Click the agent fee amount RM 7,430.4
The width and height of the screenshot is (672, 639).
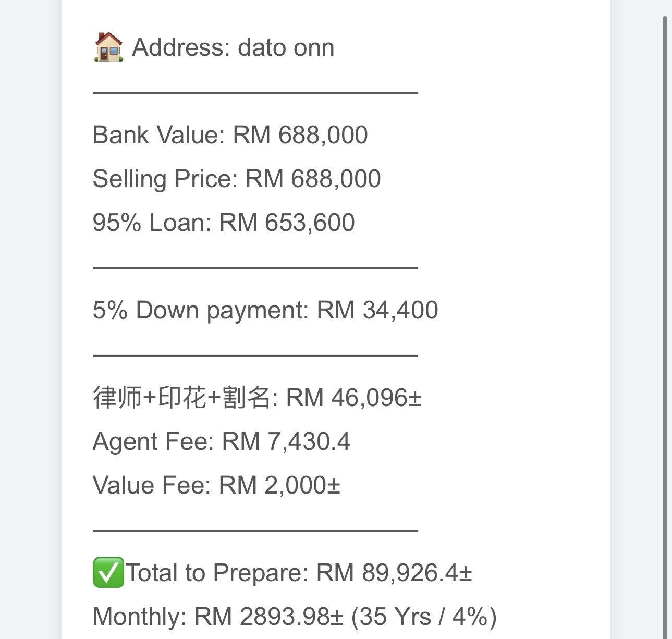tap(286, 441)
